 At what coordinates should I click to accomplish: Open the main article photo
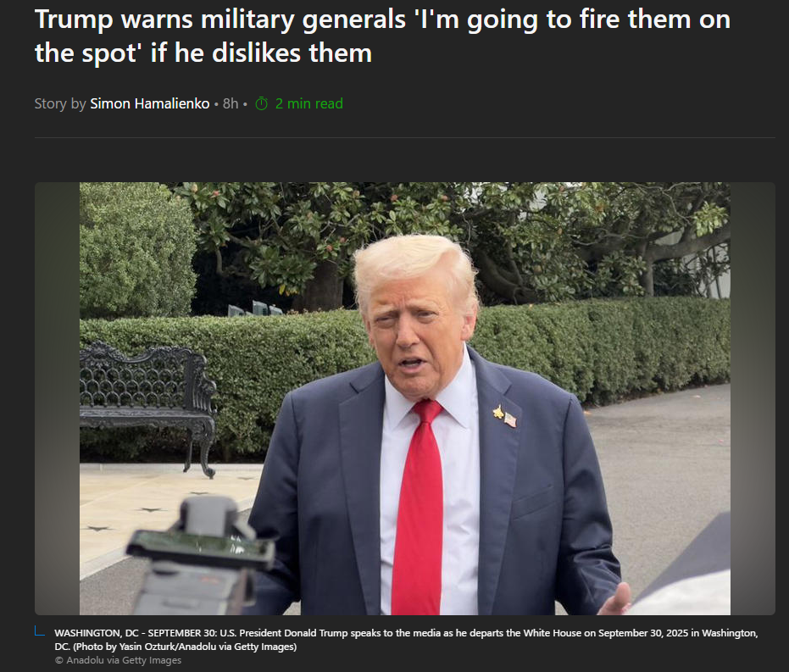pyautogui.click(x=404, y=398)
